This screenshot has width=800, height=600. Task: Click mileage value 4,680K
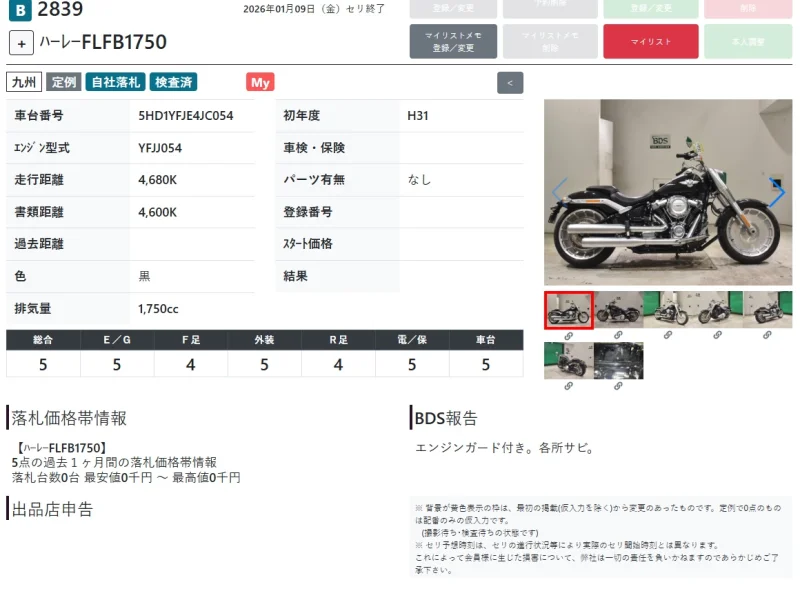tap(157, 180)
